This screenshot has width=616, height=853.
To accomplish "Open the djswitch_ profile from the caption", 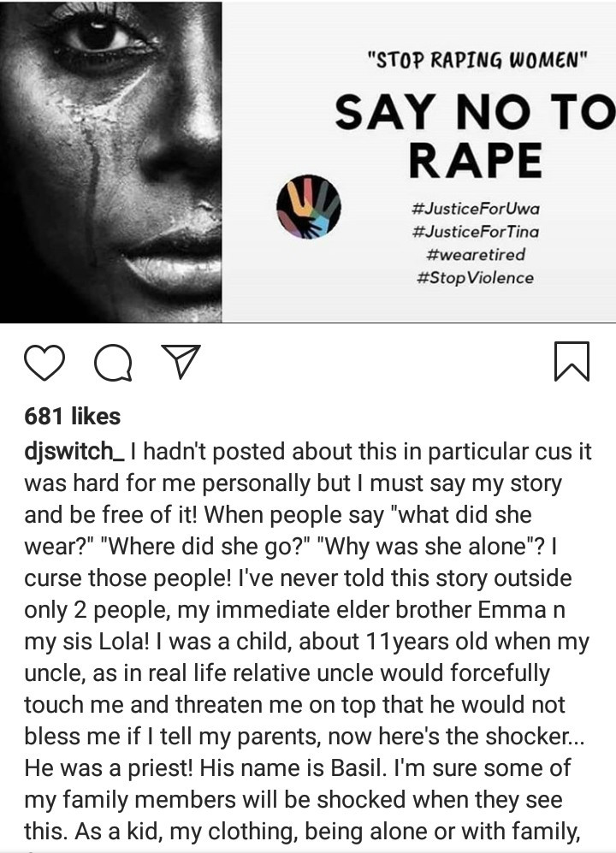I will coord(74,453).
